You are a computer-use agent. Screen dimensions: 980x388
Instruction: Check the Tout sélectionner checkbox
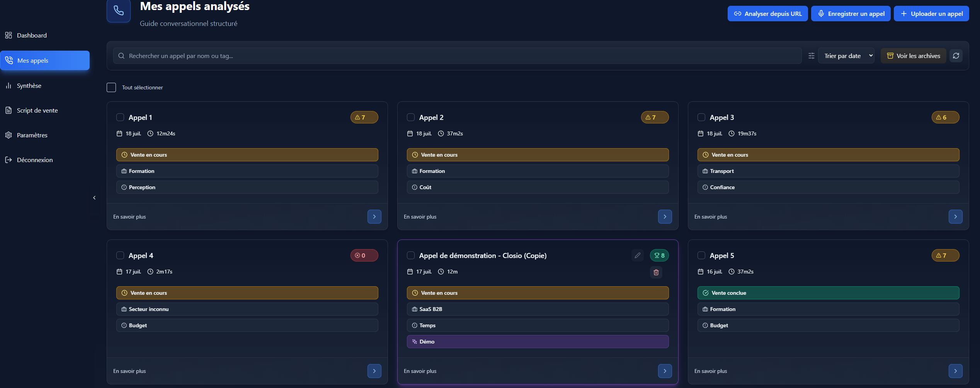(111, 87)
